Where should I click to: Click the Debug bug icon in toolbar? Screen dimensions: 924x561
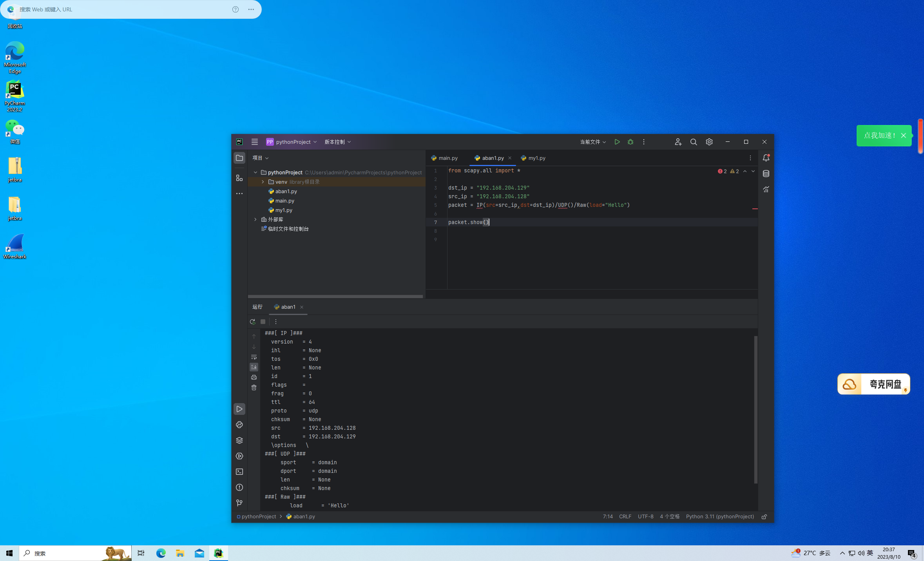(x=630, y=142)
